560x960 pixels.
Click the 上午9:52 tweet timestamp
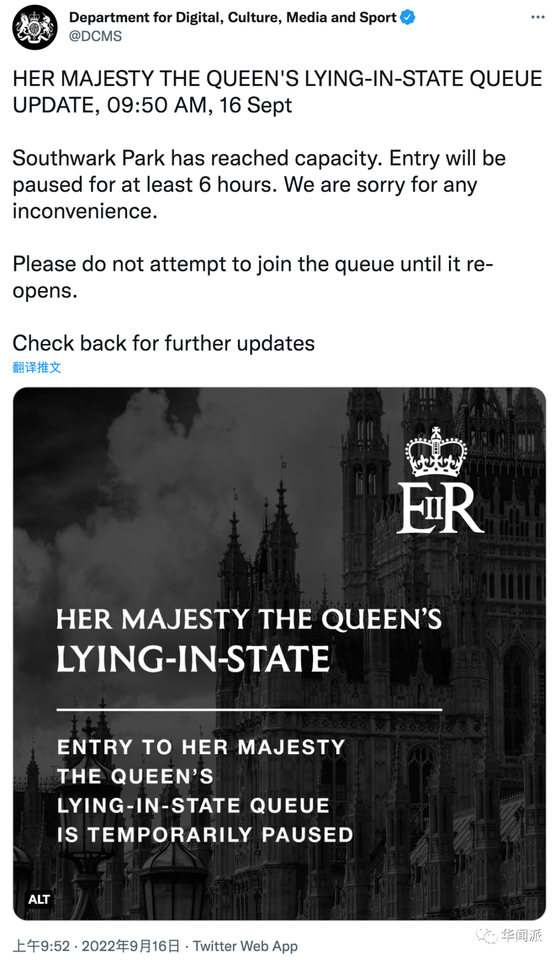(x=41, y=946)
